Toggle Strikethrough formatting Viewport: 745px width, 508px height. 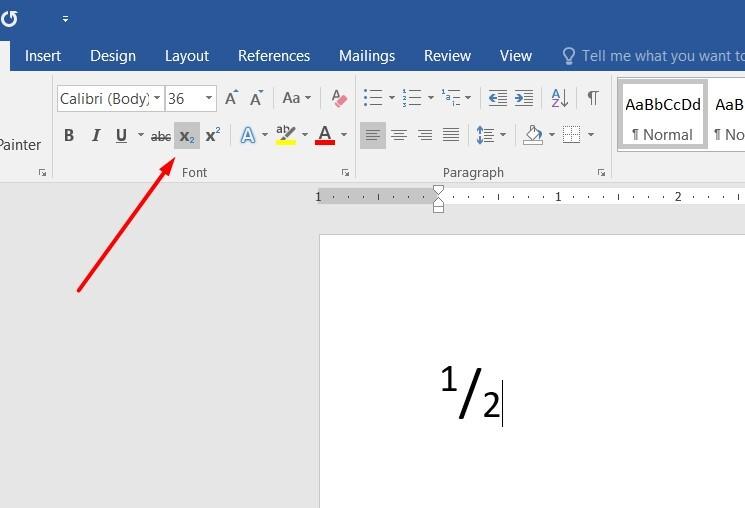[161, 136]
